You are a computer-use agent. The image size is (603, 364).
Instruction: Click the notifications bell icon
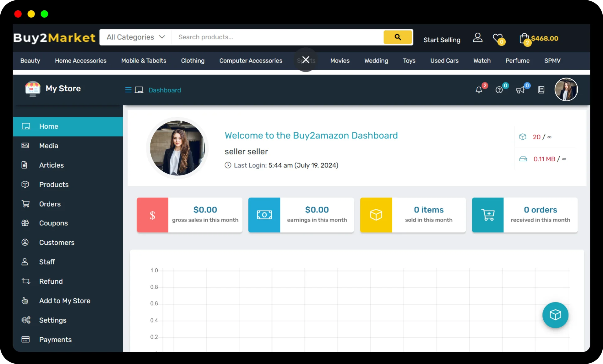(x=479, y=89)
